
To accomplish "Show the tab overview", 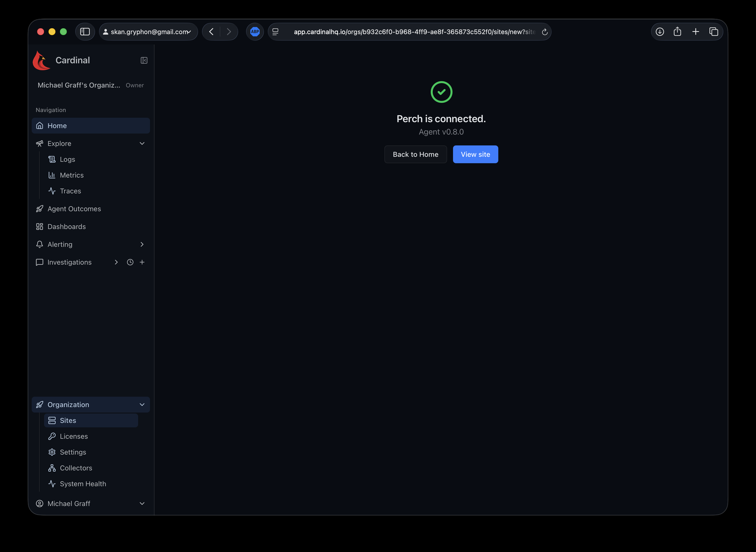I will coord(713,32).
